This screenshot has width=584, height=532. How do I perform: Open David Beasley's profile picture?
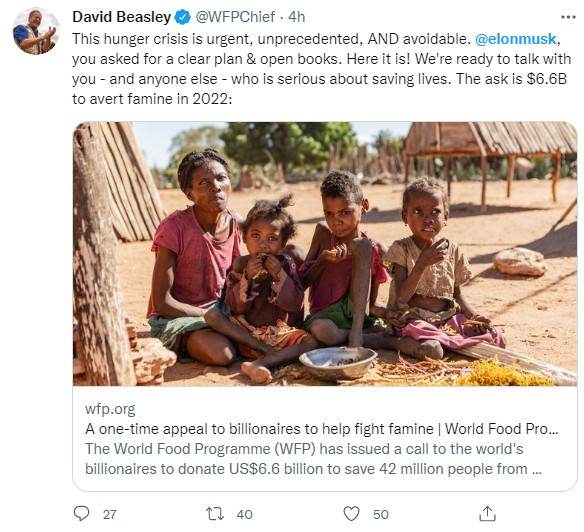pyautogui.click(x=36, y=31)
